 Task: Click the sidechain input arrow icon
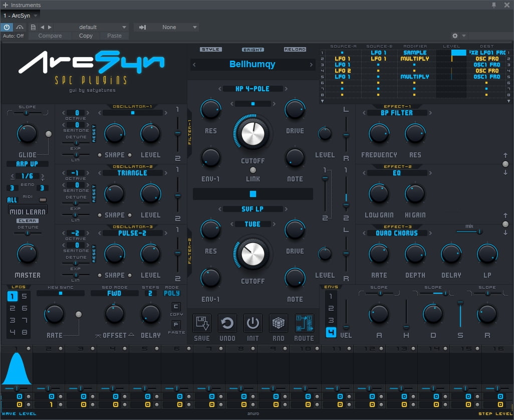(x=142, y=27)
